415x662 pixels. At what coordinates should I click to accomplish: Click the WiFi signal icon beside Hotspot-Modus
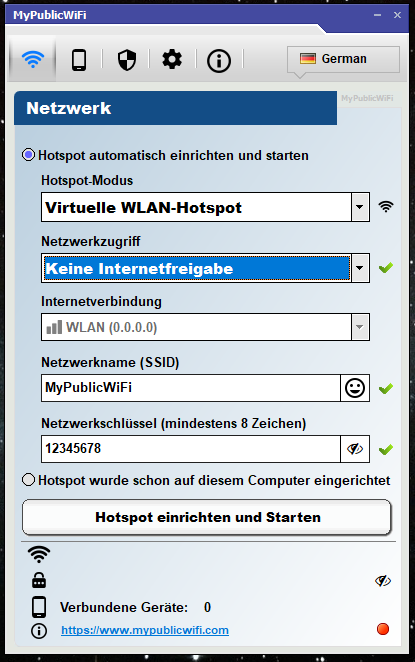point(385,206)
